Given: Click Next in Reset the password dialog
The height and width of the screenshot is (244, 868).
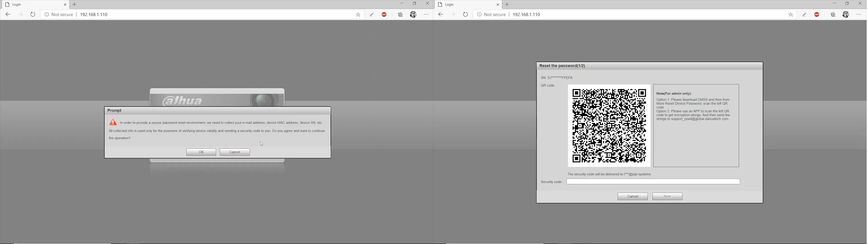Looking at the screenshot, I should (x=667, y=196).
